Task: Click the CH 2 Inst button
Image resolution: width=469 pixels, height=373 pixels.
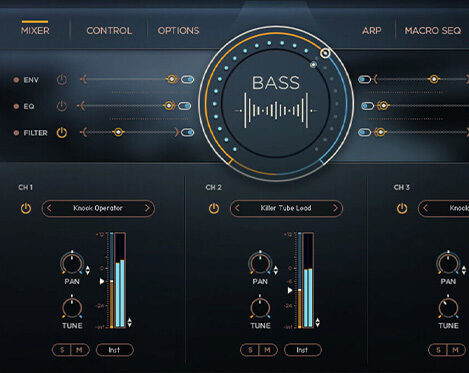Action: coord(303,350)
